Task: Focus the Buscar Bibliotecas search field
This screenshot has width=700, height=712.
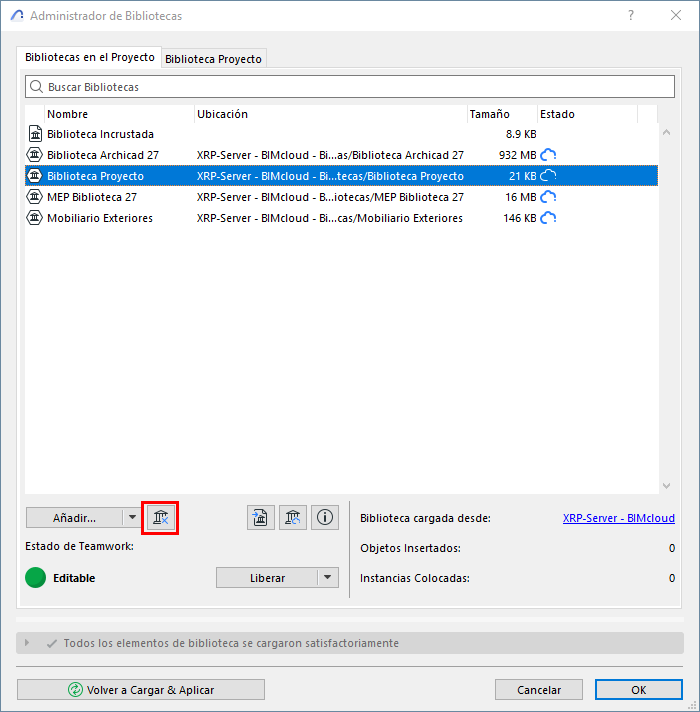Action: [350, 87]
